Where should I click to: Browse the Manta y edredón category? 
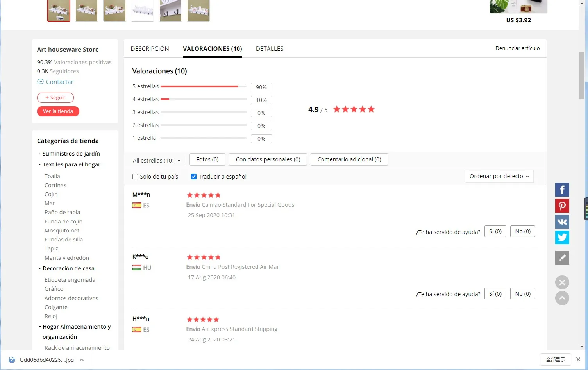67,258
